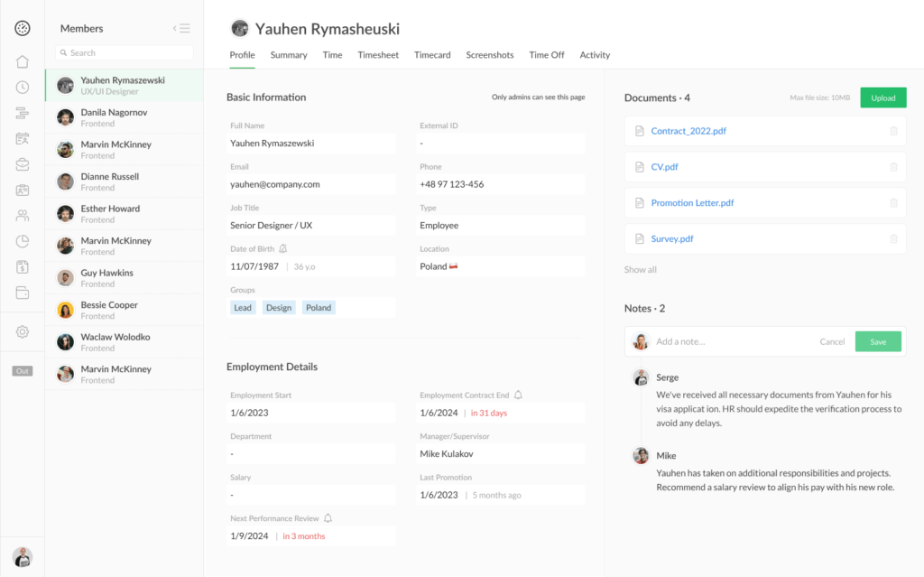
Task: Expand documents list via Show all
Action: click(x=642, y=269)
